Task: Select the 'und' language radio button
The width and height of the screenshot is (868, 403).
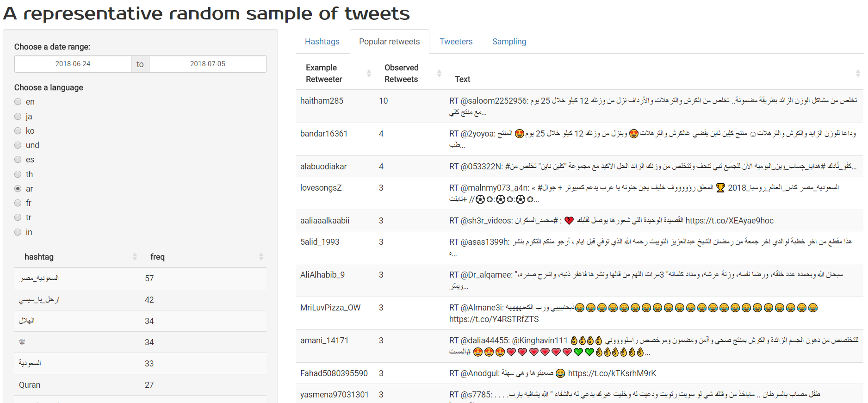Action: [x=18, y=145]
